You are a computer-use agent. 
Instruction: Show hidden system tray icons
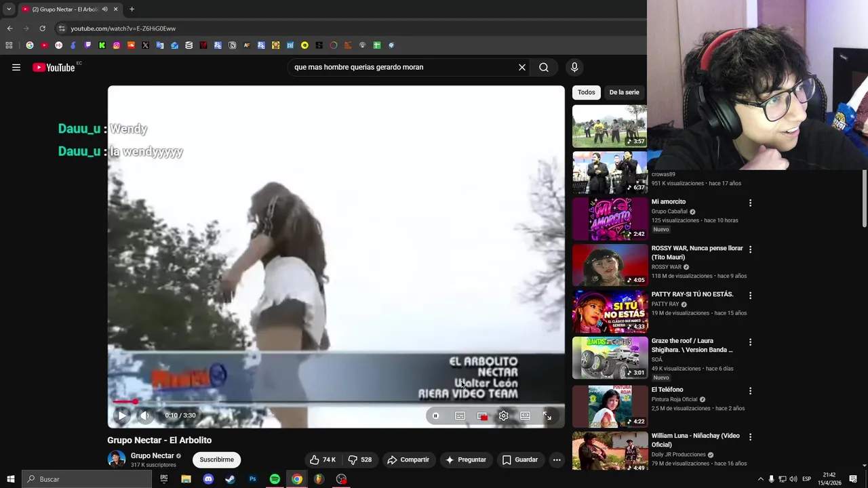point(760,479)
